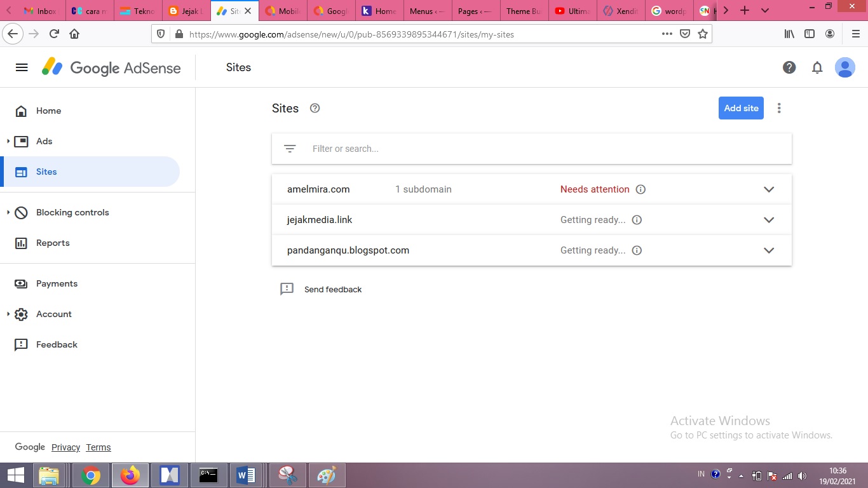Open the notifications bell

(817, 67)
